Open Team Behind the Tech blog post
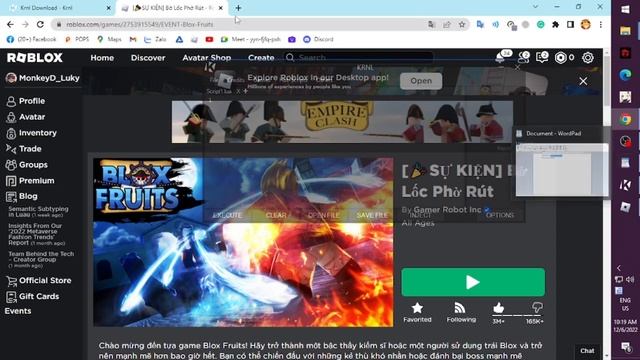 point(41,259)
